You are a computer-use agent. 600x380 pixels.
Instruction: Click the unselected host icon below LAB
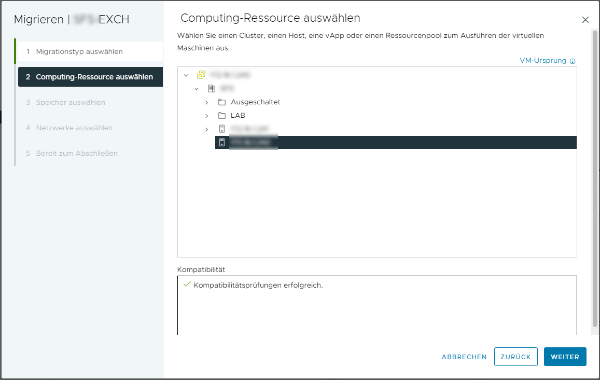point(222,129)
